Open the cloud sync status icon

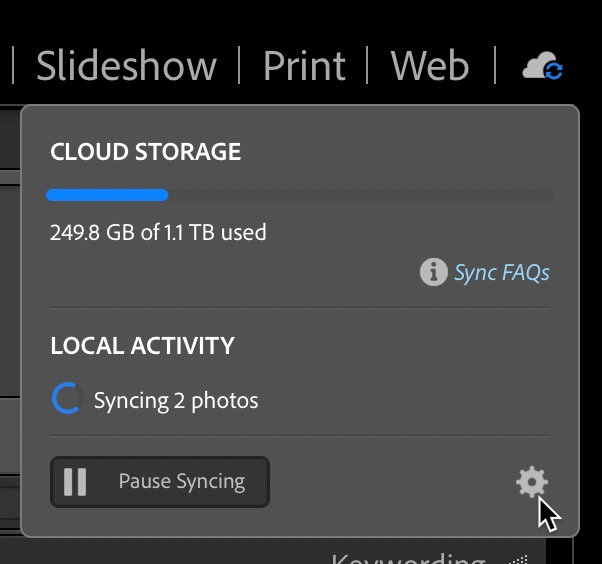(542, 66)
